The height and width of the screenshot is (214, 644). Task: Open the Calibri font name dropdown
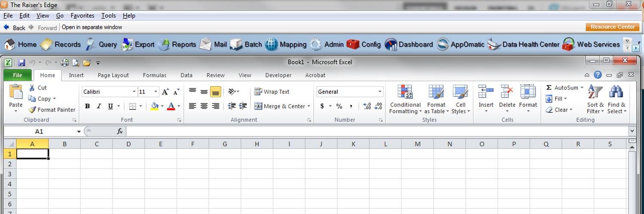click(x=134, y=92)
